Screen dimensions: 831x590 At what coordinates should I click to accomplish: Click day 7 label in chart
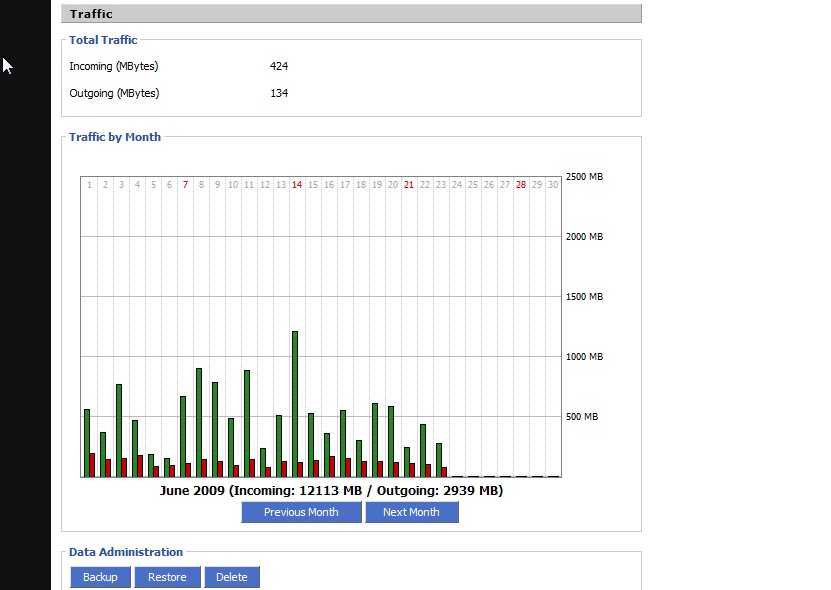[x=185, y=184]
